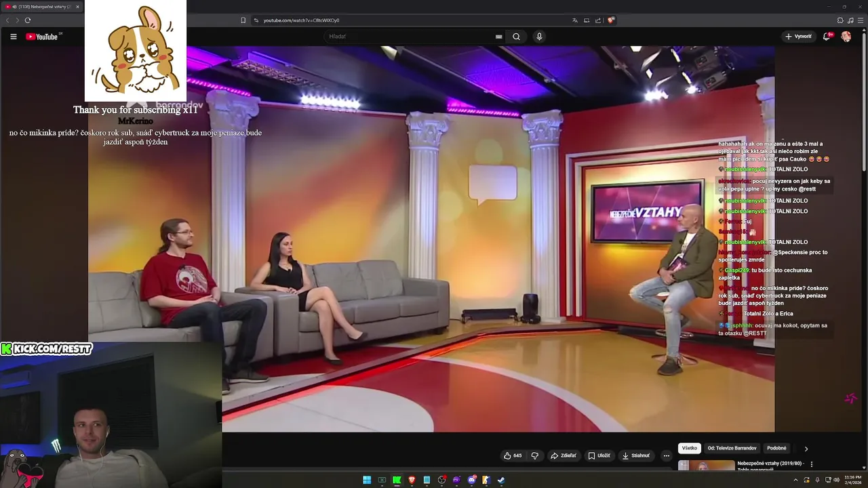Click the browser address bar URL

point(301,20)
